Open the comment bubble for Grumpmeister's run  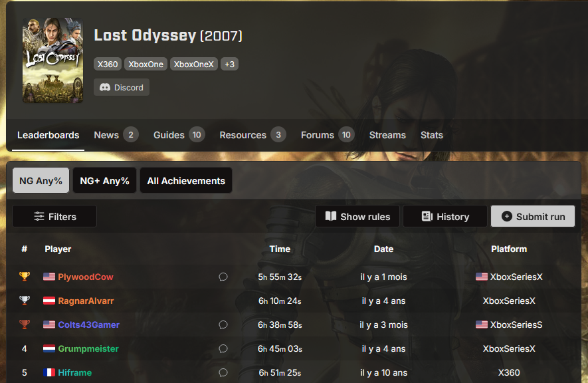(x=223, y=348)
